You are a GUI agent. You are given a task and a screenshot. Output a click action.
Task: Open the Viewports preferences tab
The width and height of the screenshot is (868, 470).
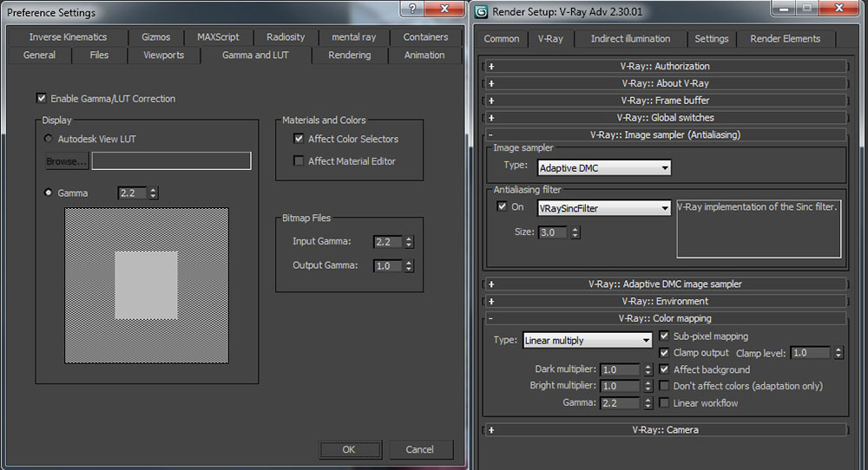(x=163, y=55)
